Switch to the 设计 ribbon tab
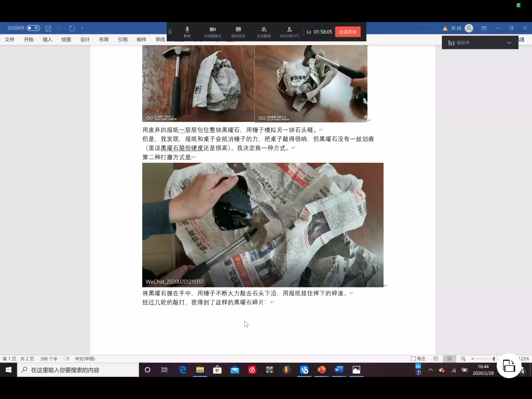The image size is (532, 399). point(85,39)
